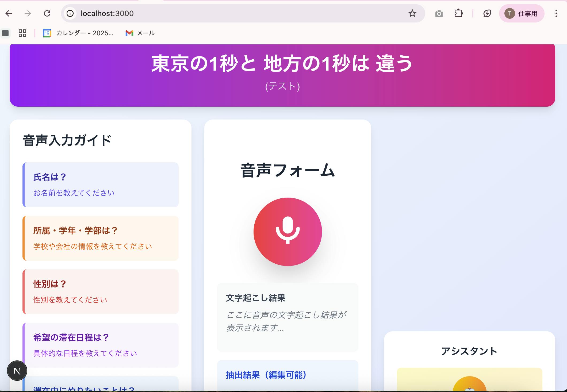Screen dimensions: 567x392
Task: Click the performance leaf icon in toolbar
Action: click(x=487, y=13)
